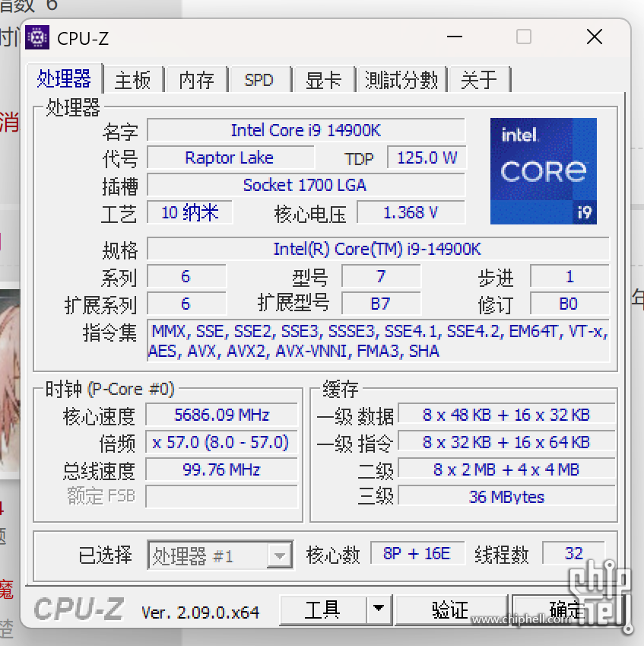This screenshot has height=646, width=644.
Task: Click the Intel Core i9 logo image
Action: 543,171
